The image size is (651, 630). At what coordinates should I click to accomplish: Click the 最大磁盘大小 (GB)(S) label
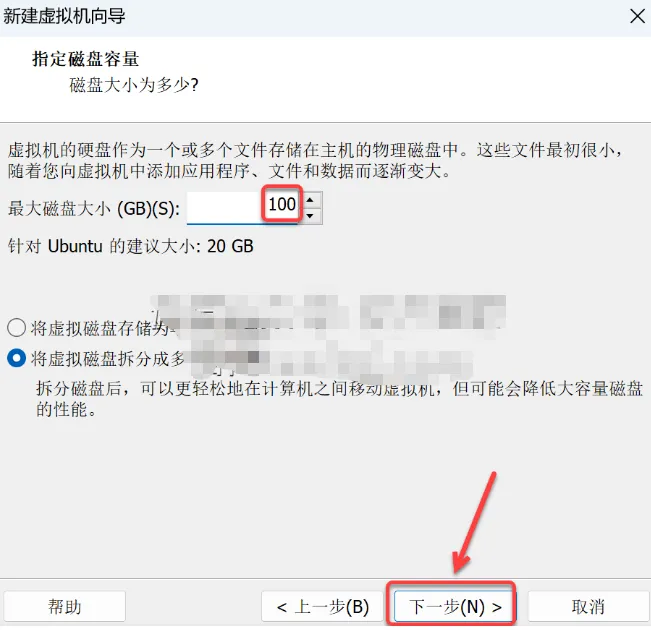click(x=94, y=208)
